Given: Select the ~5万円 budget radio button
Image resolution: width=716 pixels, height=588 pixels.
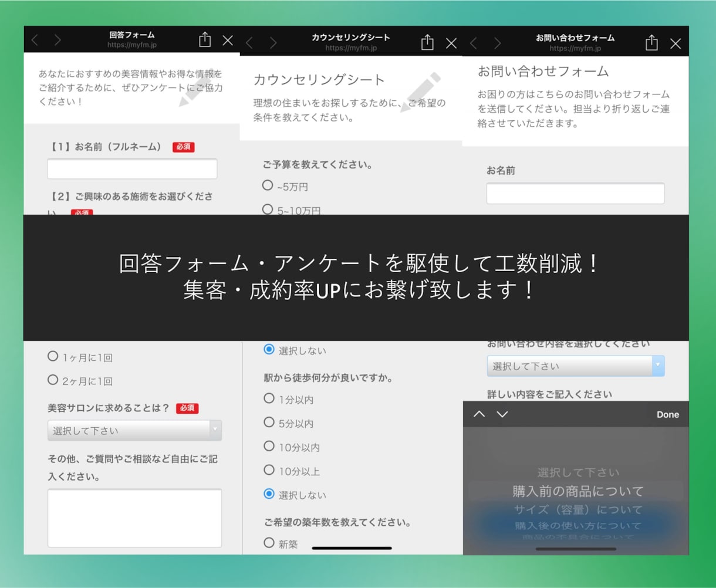Looking at the screenshot, I should point(268,185).
